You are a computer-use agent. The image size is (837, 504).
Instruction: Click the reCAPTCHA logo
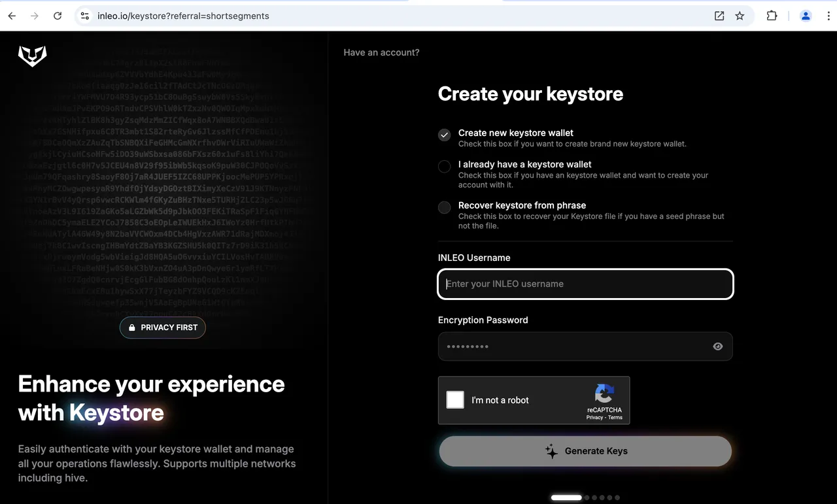[605, 393]
